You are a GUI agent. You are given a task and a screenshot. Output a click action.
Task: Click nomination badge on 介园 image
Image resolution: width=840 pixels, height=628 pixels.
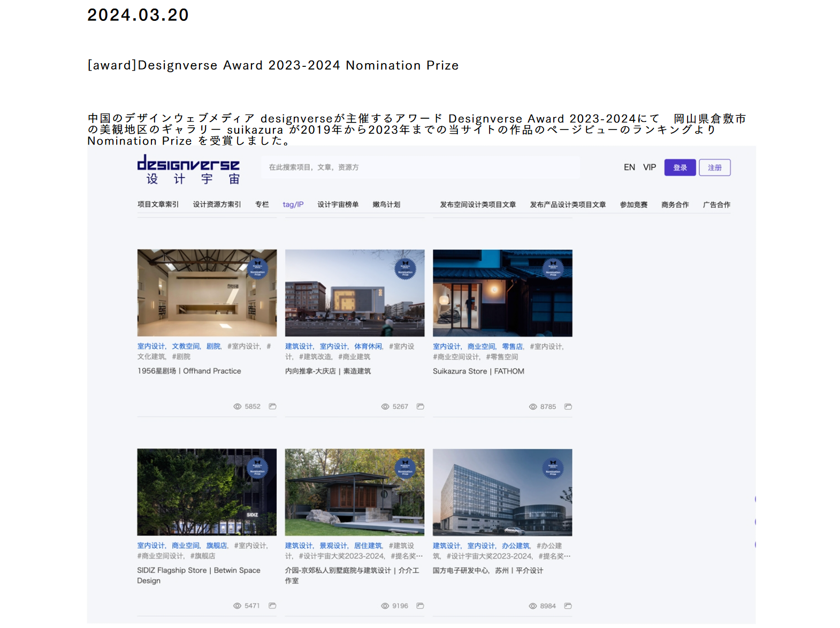[x=405, y=468]
